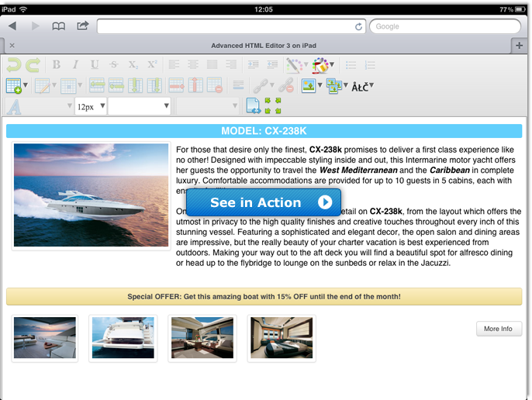Expand the image gallery dropdown arrow
This screenshot has width=532, height=400.
[x=346, y=84]
